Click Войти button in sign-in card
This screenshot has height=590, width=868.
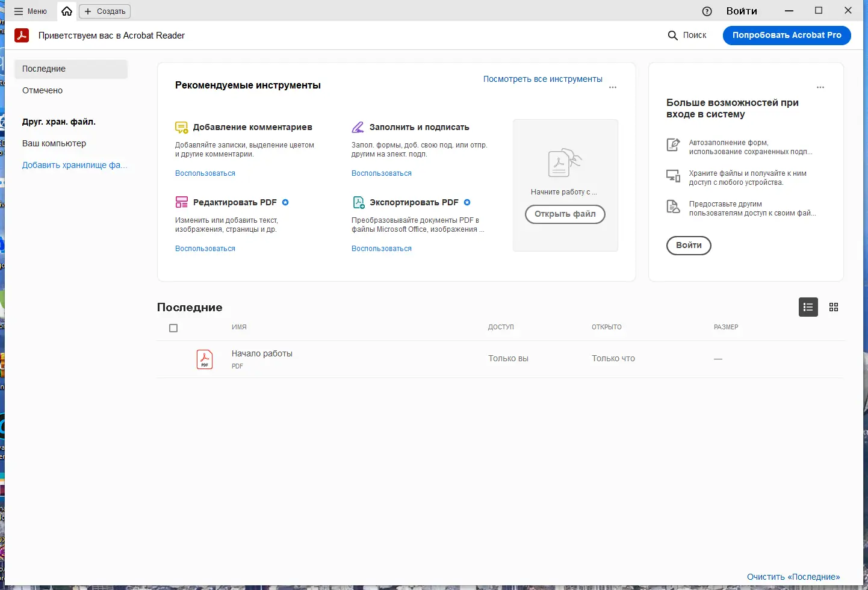(689, 246)
